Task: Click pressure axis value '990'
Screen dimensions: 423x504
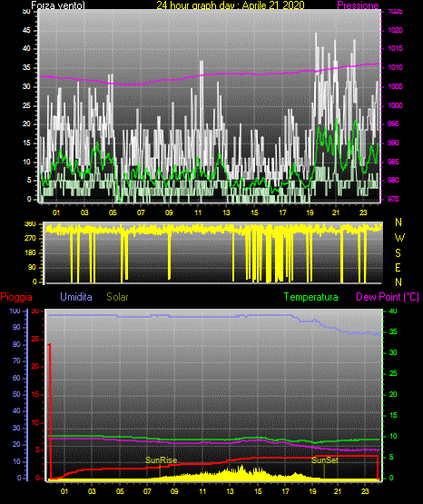Action: [x=393, y=143]
